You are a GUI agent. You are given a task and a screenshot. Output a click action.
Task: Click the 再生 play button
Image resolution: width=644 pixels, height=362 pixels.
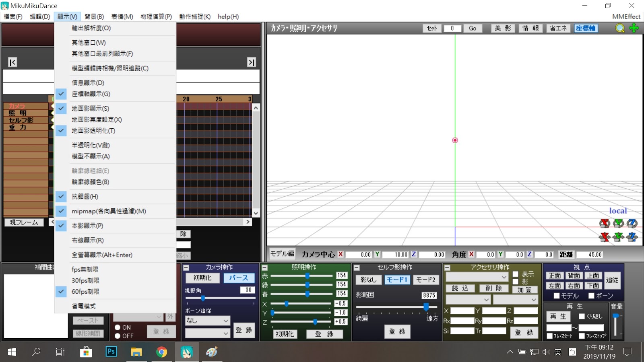558,317
